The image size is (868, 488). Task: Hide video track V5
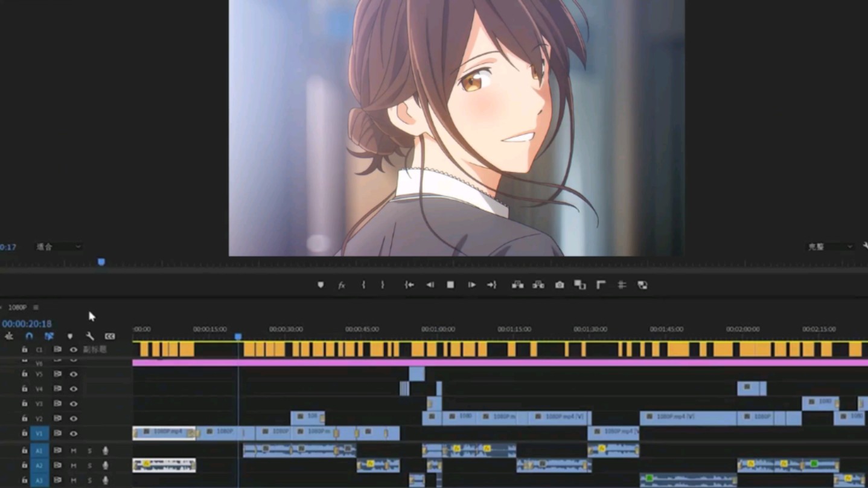[74, 374]
